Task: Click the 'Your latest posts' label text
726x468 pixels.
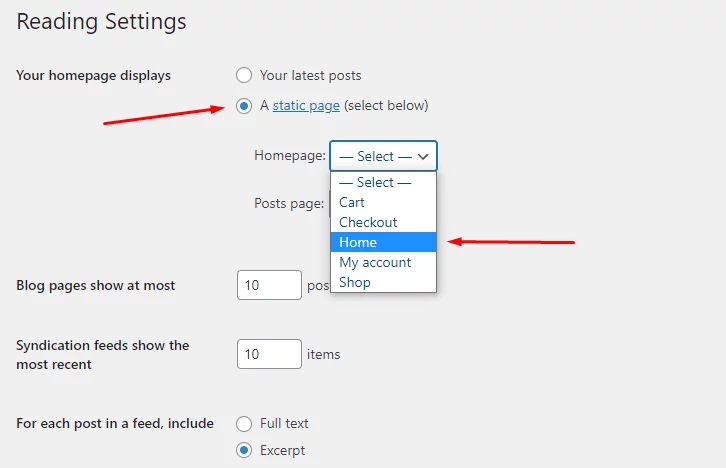Action: (311, 75)
